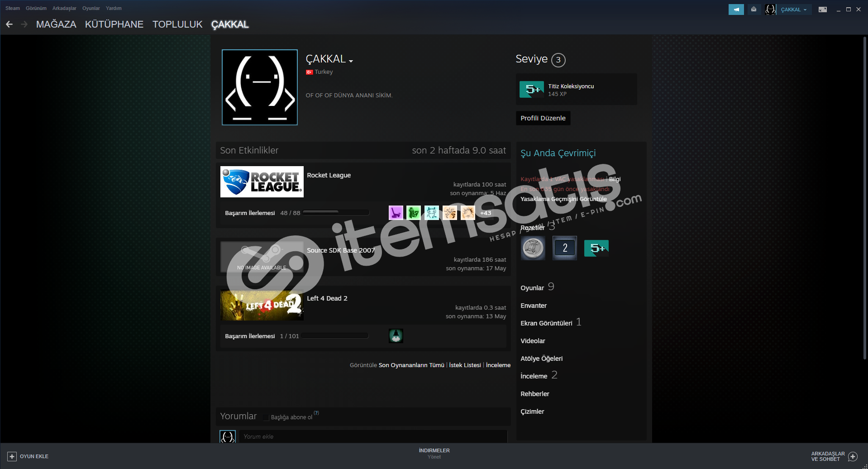Screen dimensions: 868x469
Task: Click the ÇAKKAL profile avatar image
Action: [260, 87]
